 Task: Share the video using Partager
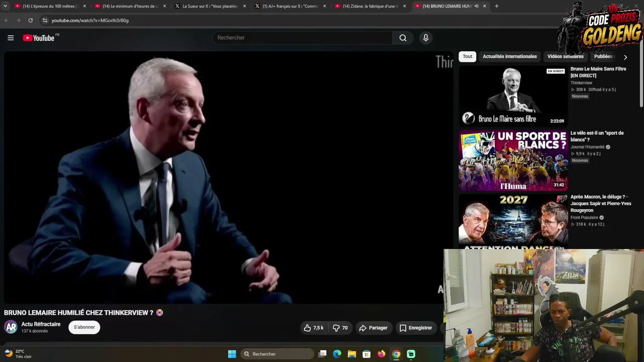tap(373, 328)
